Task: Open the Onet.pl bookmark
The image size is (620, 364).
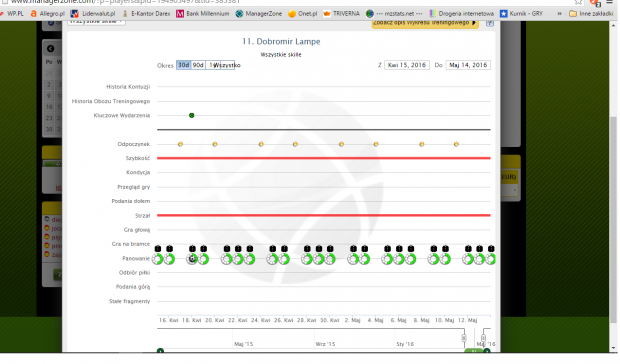Action: pos(303,14)
